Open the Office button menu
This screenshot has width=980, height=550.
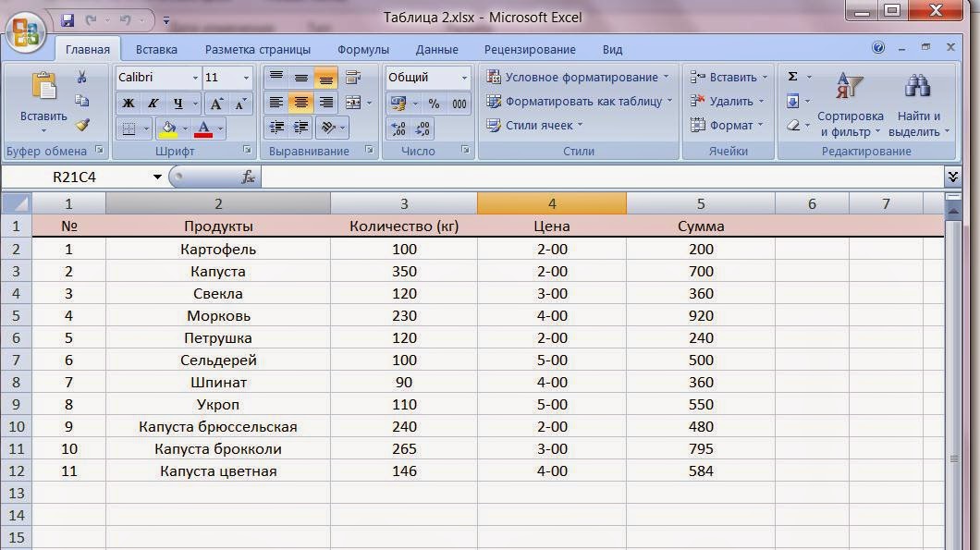click(26, 31)
